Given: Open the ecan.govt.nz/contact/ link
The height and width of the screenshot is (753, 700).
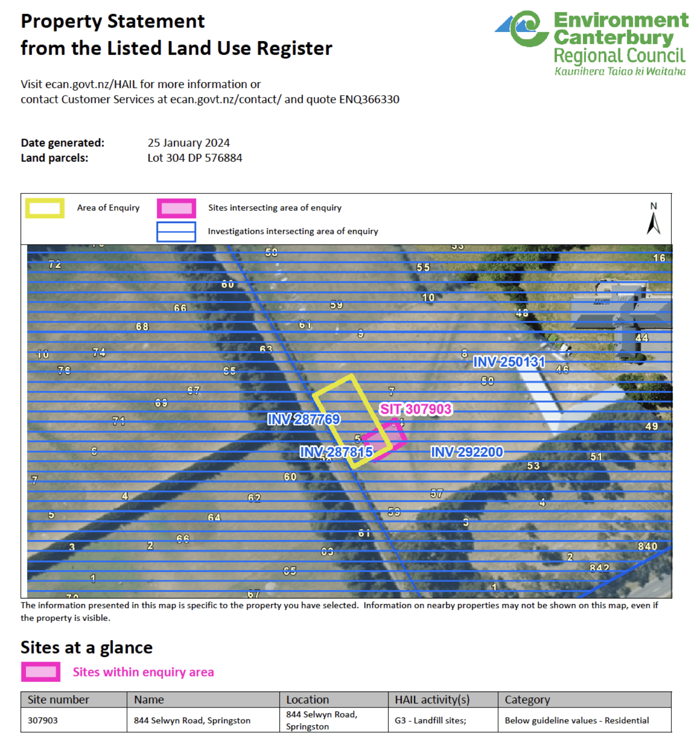Looking at the screenshot, I should click(x=225, y=99).
